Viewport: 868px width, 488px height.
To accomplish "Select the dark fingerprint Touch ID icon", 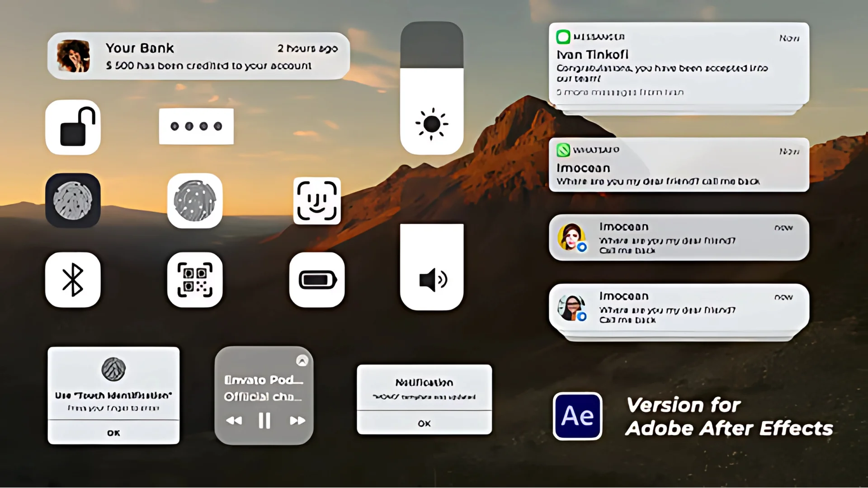I will click(73, 200).
